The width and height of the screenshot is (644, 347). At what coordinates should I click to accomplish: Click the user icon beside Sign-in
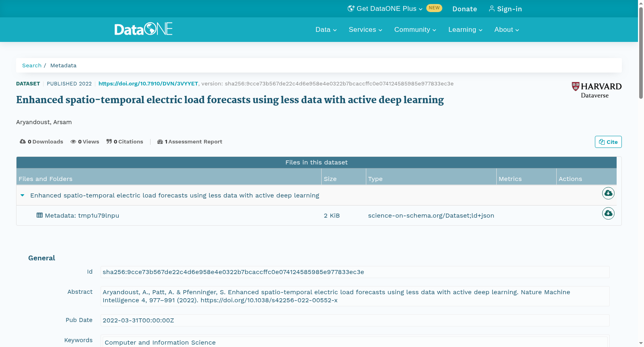coord(491,8)
